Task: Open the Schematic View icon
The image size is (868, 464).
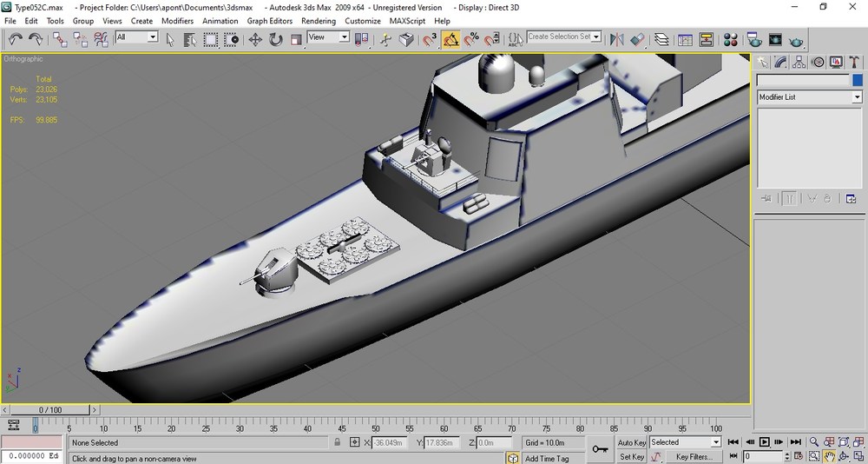Action: click(x=707, y=39)
